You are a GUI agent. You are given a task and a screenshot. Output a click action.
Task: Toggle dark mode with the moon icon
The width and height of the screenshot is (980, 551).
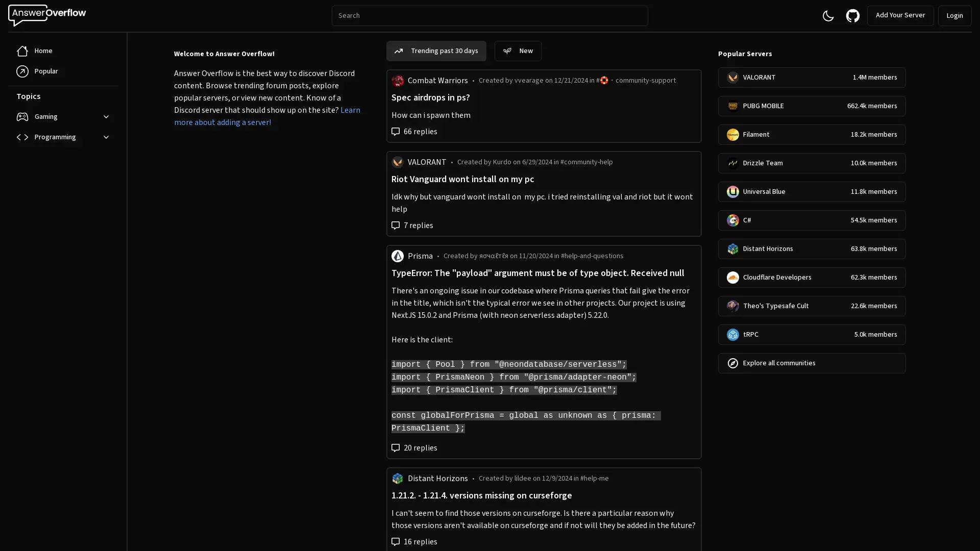[828, 15]
